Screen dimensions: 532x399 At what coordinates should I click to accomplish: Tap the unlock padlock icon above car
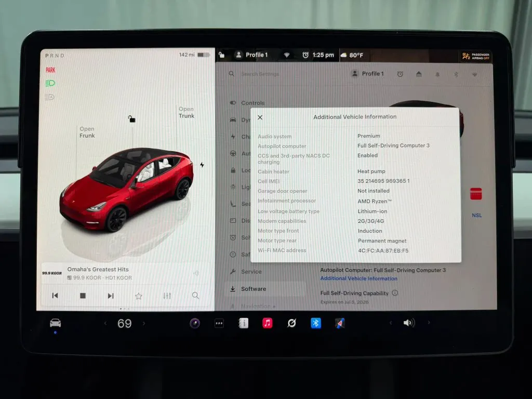tap(131, 119)
